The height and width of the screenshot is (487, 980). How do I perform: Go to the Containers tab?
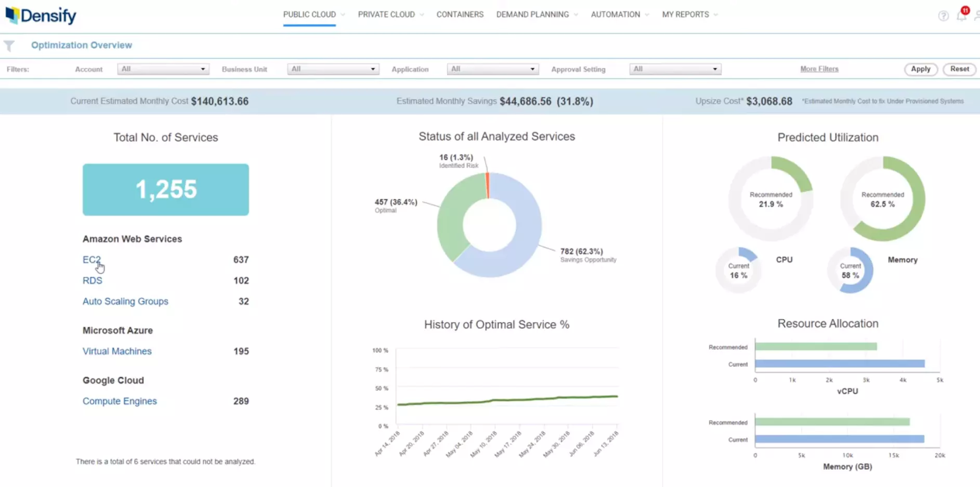[x=460, y=14]
